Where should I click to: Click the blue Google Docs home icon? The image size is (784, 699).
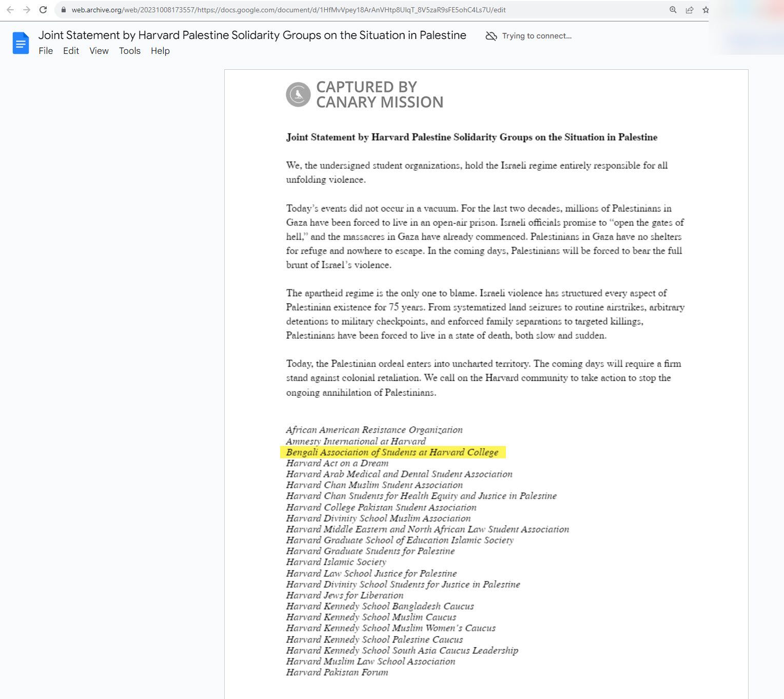pyautogui.click(x=21, y=43)
